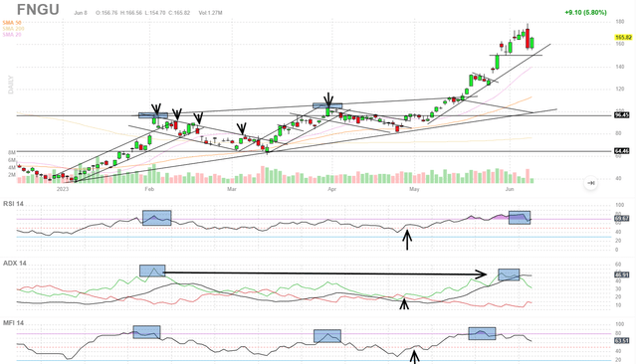Click the SMA 200 indicator label

click(x=13, y=29)
